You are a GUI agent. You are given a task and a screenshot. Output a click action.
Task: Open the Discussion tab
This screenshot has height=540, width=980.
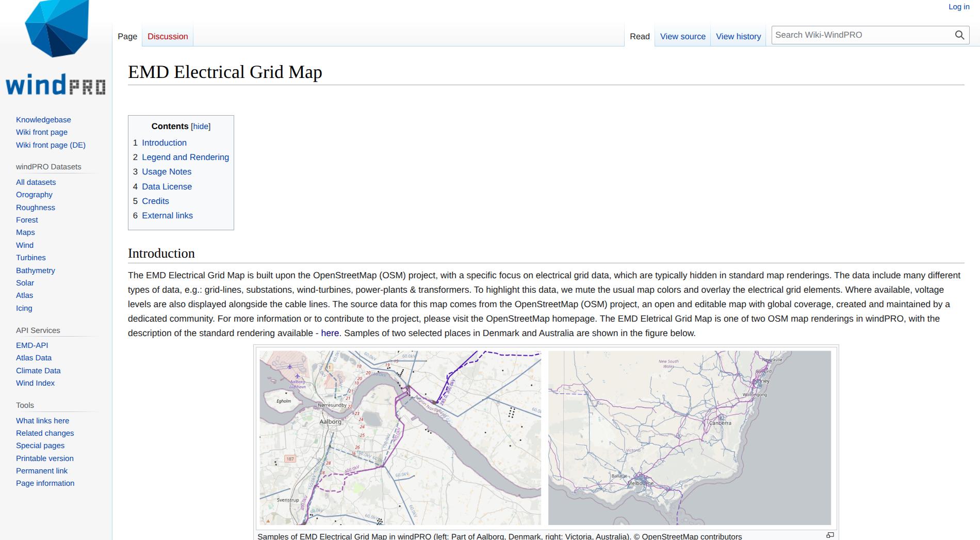tap(168, 36)
